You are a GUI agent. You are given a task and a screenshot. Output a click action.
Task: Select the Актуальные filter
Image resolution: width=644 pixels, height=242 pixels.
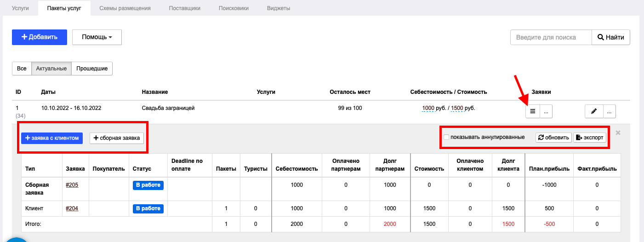click(51, 69)
